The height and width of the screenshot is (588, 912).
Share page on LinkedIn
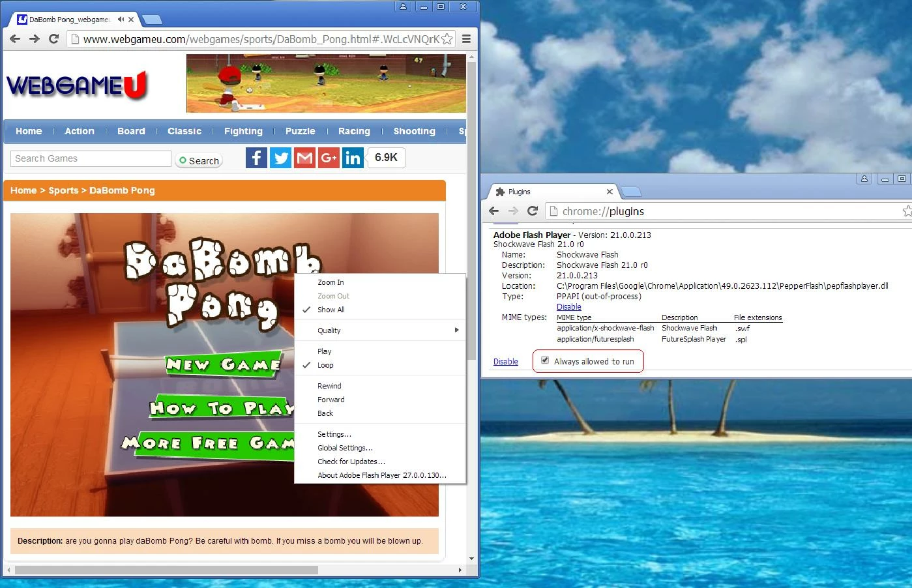(353, 158)
